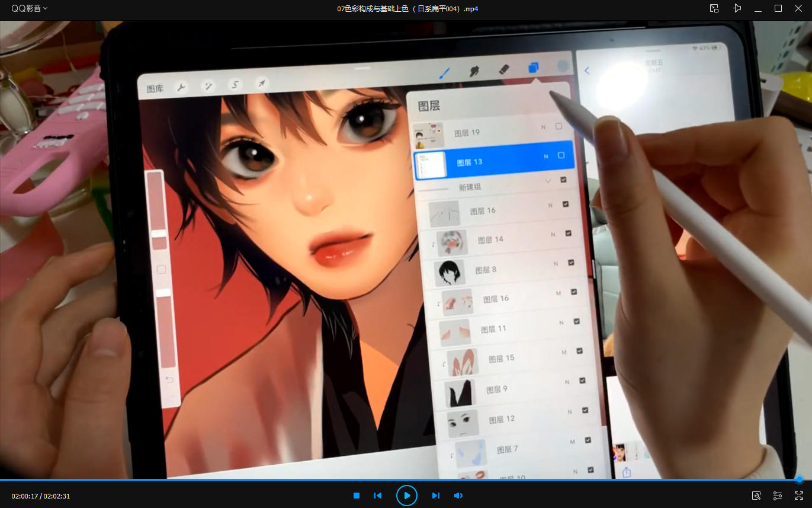The image size is (812, 508).
Task: Select the Procreate brush tool
Action: pos(444,73)
